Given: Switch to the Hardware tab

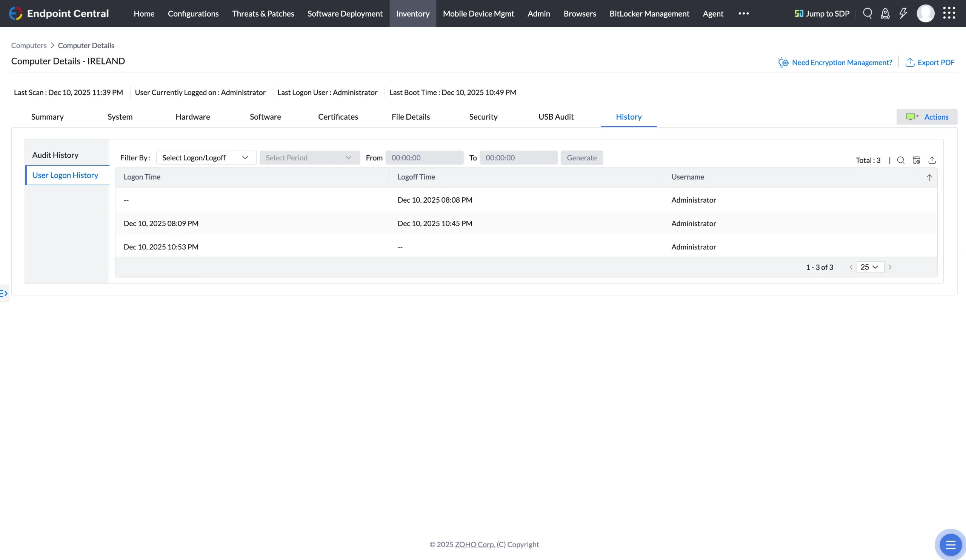Looking at the screenshot, I should point(193,117).
